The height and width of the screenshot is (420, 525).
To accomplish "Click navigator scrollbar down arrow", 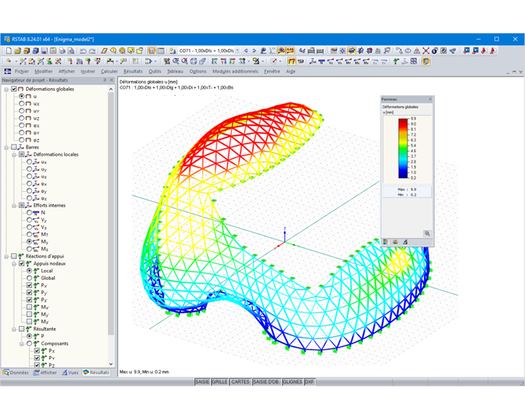I will point(111,364).
